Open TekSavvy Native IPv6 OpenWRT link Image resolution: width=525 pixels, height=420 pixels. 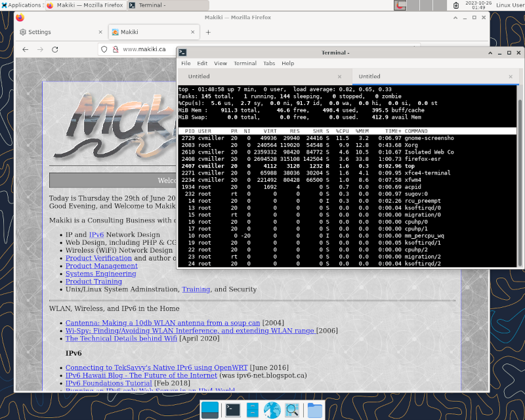157,367
